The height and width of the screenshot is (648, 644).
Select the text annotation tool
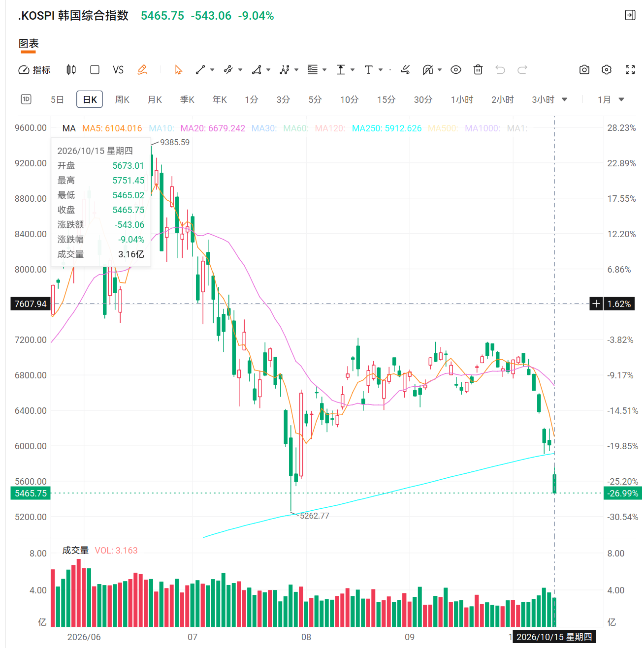tap(369, 70)
